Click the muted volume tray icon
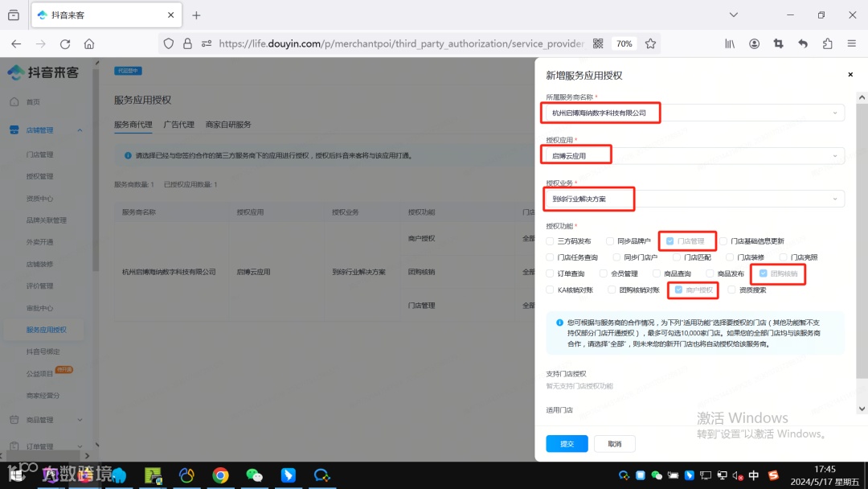The width and height of the screenshot is (868, 489). [x=737, y=475]
